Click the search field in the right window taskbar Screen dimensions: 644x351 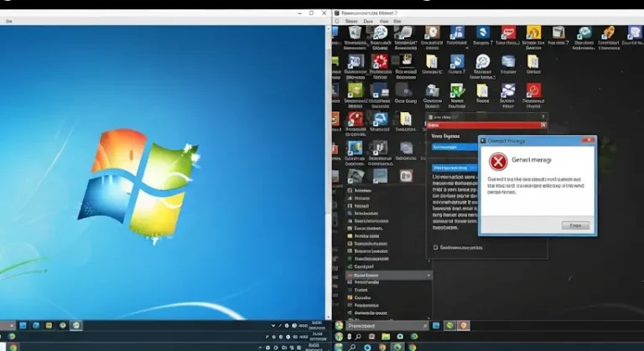(387, 326)
